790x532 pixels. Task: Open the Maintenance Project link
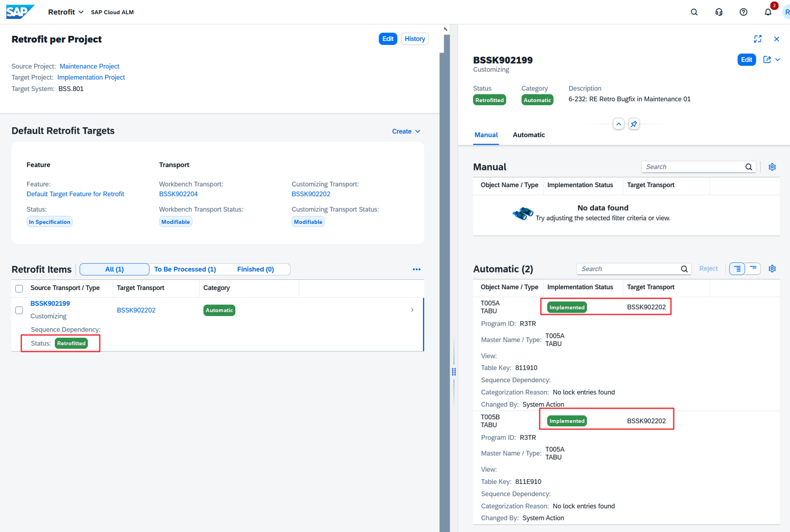coord(89,66)
